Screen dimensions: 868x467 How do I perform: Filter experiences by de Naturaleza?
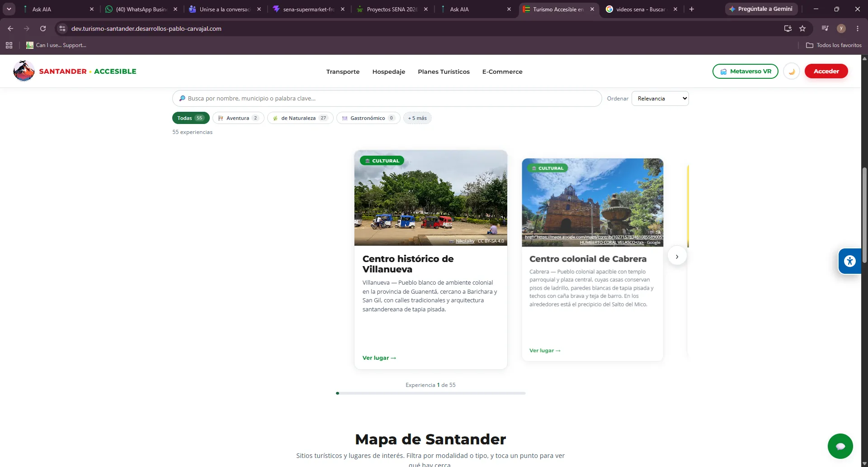pos(300,118)
